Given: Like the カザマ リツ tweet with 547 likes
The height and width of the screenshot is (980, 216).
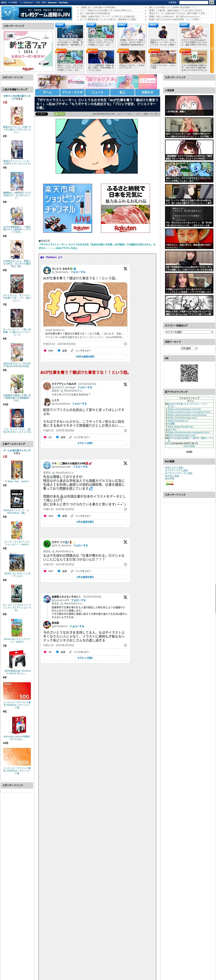Looking at the screenshot, I should click(45, 571).
